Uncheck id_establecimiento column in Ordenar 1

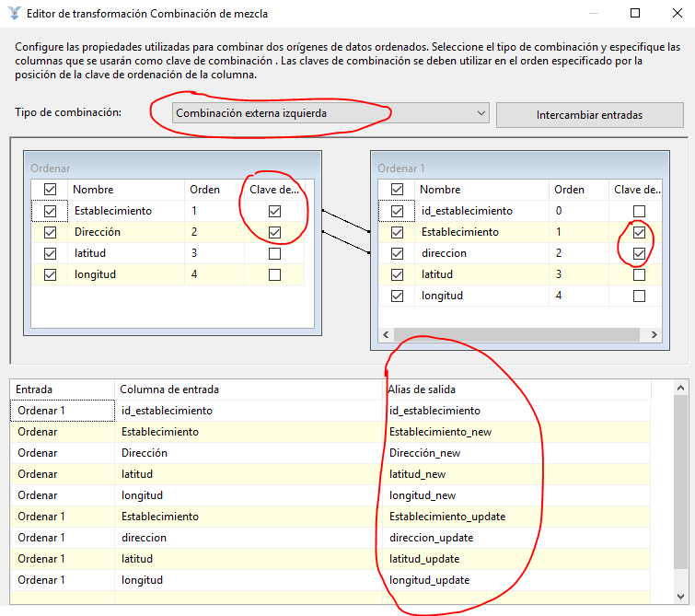pyautogui.click(x=397, y=211)
